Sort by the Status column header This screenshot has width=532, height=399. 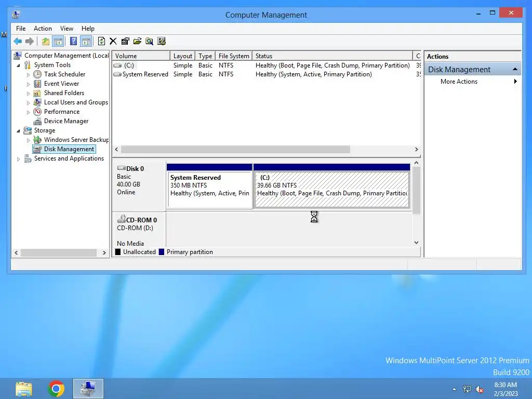pos(332,56)
